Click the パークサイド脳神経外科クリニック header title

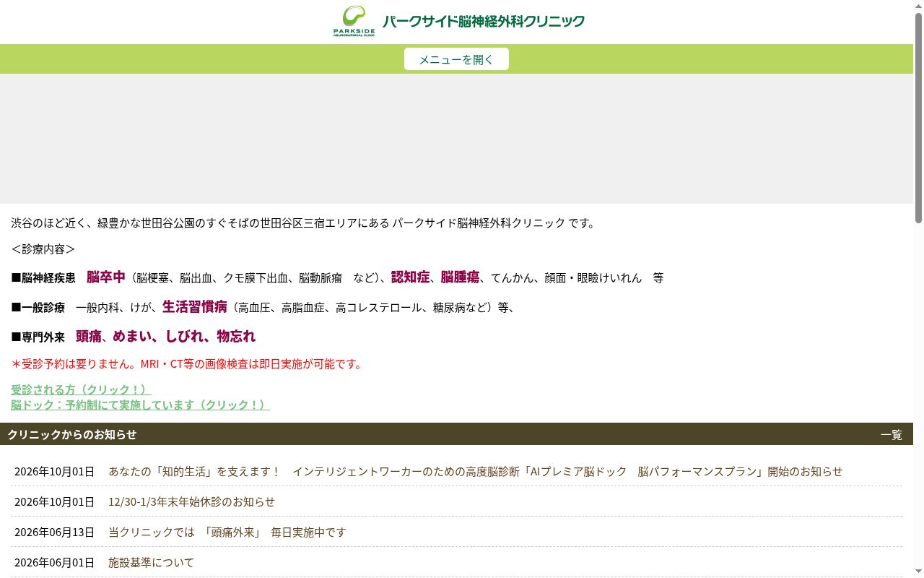click(484, 22)
